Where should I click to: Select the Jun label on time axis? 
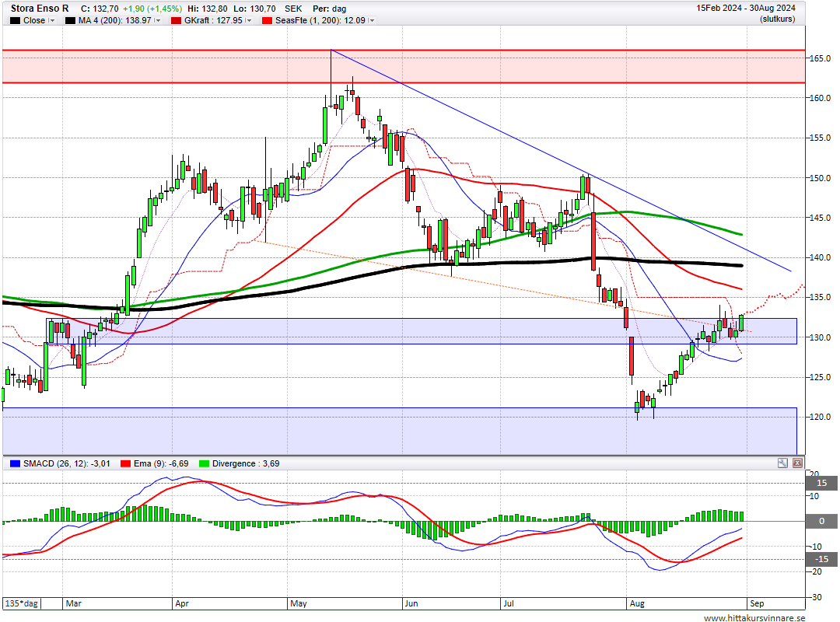411,603
